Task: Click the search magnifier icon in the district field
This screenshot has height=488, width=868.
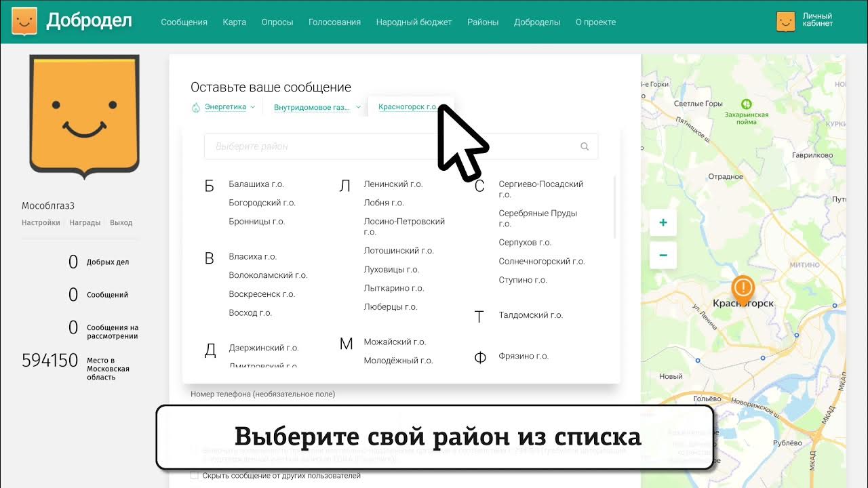Action: click(585, 146)
